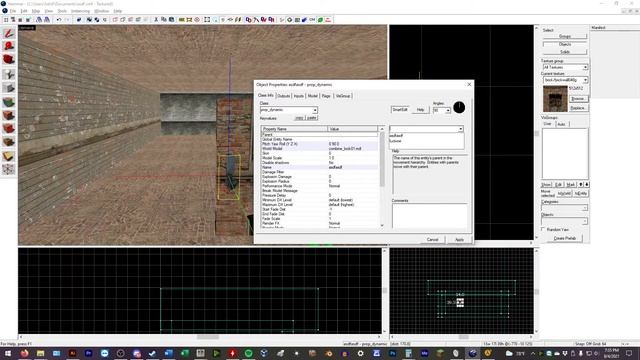The height and width of the screenshot is (360, 640).
Task: Click the Undo toolbar icon
Action: [59, 20]
